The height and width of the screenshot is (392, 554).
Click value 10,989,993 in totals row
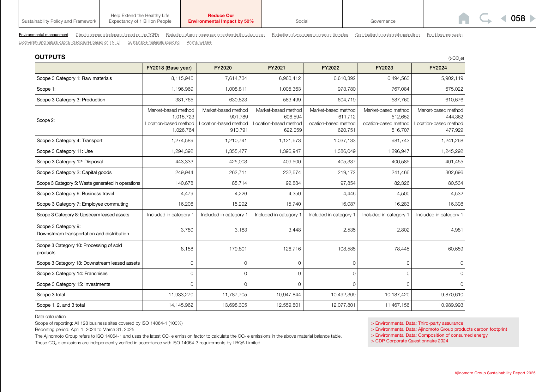click(451, 305)
